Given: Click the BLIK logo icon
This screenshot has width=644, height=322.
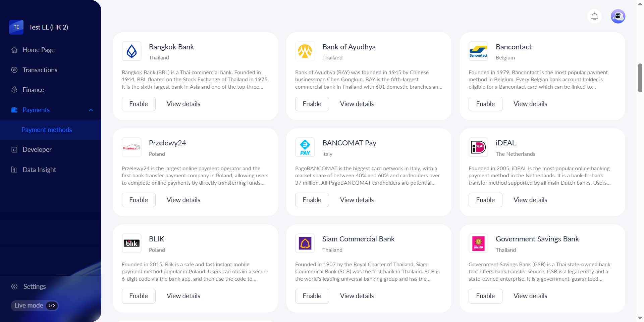Looking at the screenshot, I should pyautogui.click(x=131, y=243).
